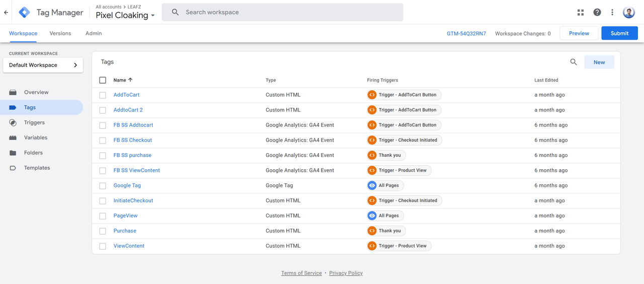Click trigger chip icon in FB SS ViewContent row
The image size is (644, 284).
[372, 170]
